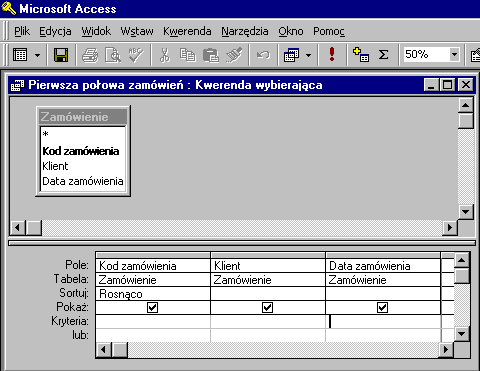Open the Plik menu
Viewport: 480px width, 371px height.
(22, 31)
